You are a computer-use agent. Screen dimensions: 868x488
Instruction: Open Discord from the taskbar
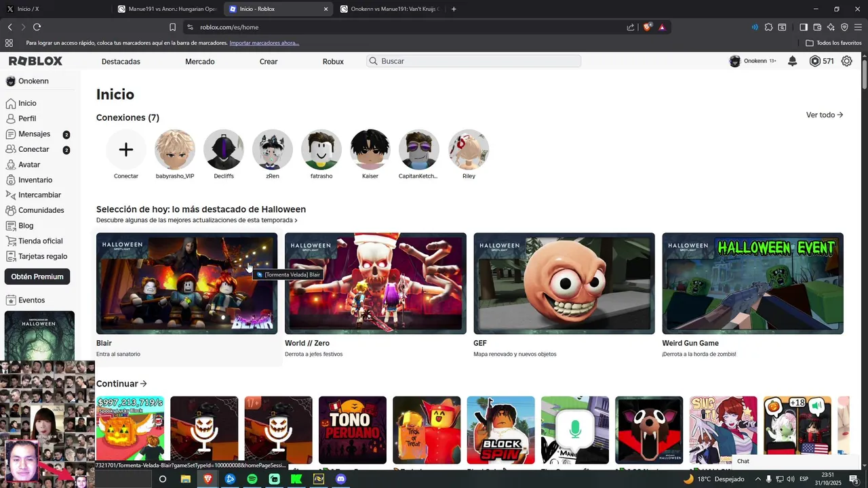(341, 479)
